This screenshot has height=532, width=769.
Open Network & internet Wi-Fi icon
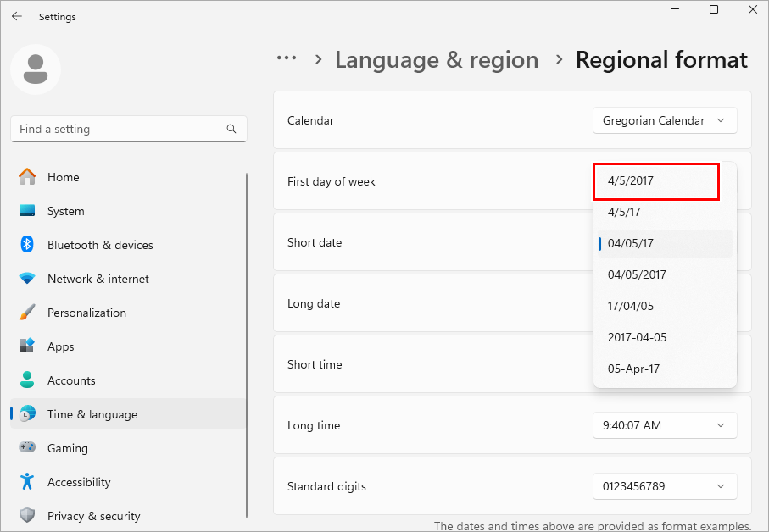coord(27,279)
